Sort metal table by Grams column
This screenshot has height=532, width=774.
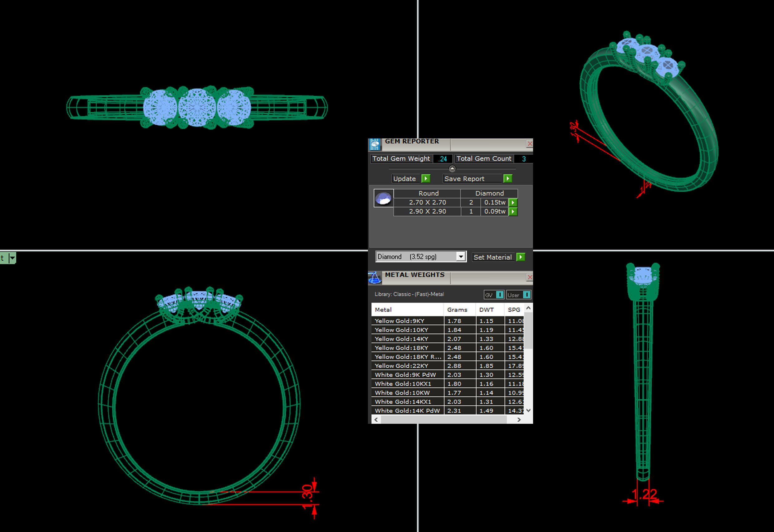[457, 310]
